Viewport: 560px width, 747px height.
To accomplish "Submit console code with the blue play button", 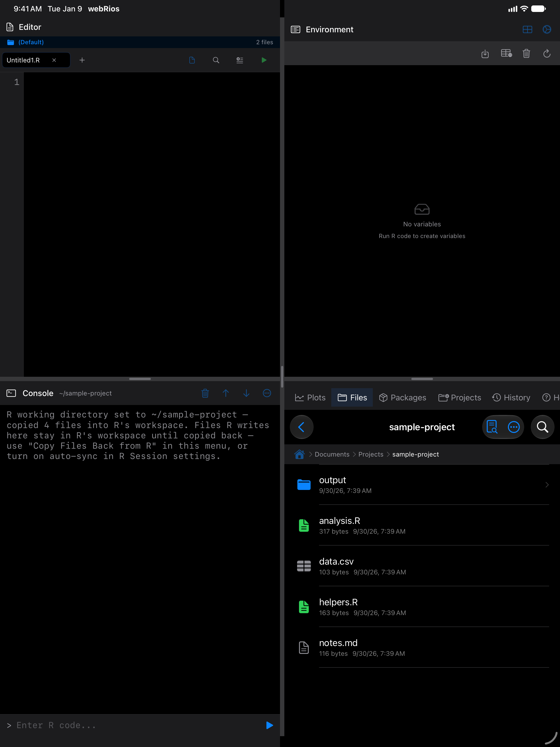I will (x=269, y=725).
